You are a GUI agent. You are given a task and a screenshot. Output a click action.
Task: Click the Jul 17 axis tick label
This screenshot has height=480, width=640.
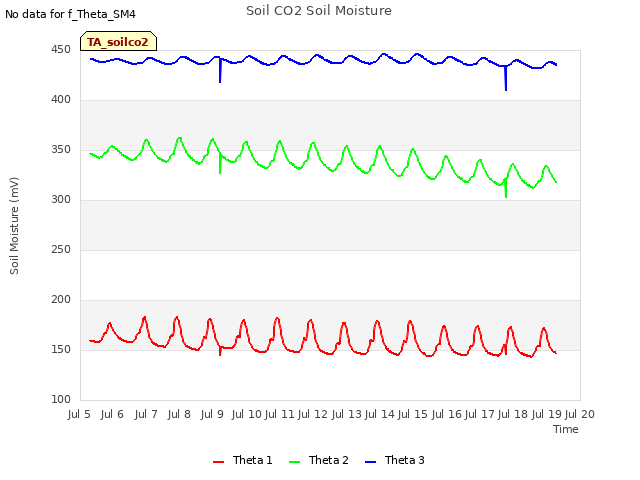pyautogui.click(x=480, y=414)
